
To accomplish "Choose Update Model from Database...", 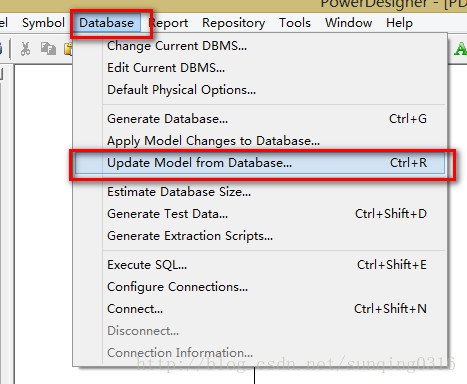I will click(x=260, y=163).
